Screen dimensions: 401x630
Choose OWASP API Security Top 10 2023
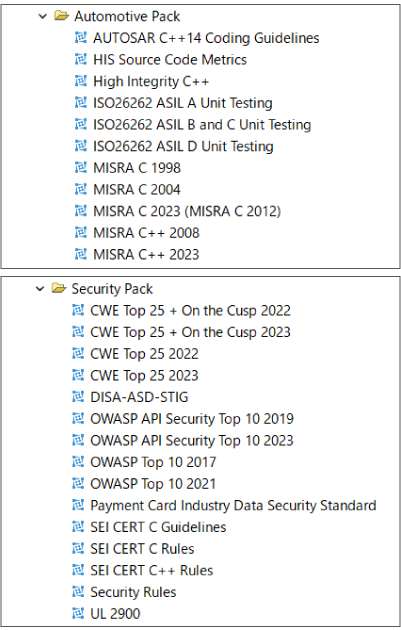(x=192, y=441)
